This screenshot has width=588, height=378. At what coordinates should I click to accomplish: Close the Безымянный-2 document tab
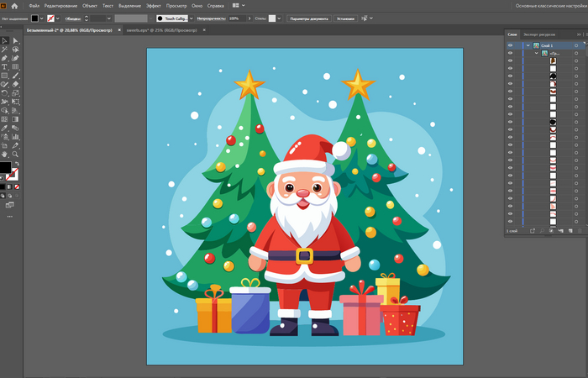[x=119, y=30]
